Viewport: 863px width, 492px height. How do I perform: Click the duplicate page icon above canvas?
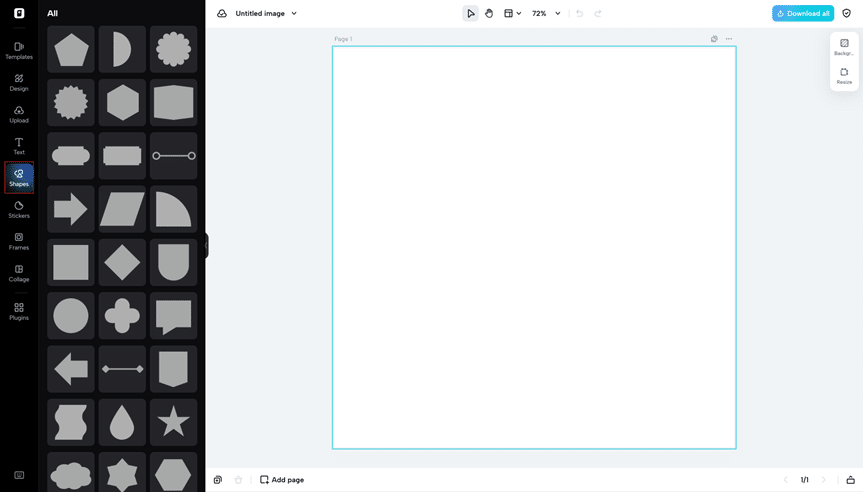(x=714, y=39)
